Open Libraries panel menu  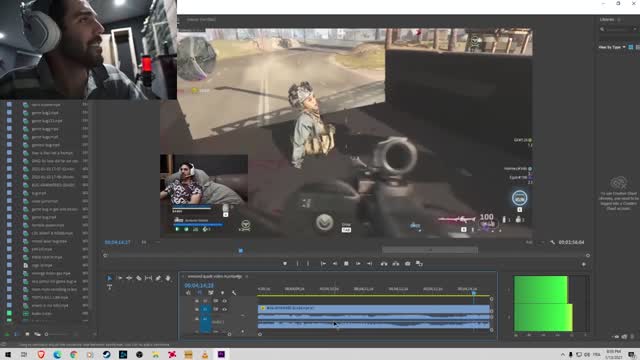click(619, 20)
